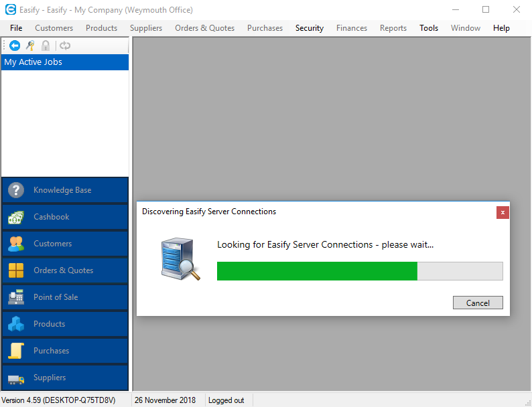
Task: Click the keys login toolbar icon
Action: (30, 46)
